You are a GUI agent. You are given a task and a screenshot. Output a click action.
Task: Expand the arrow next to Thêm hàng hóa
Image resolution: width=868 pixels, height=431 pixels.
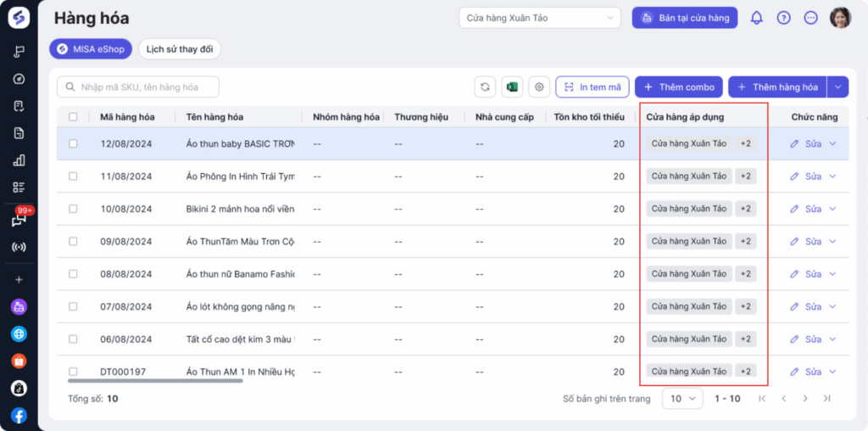837,87
